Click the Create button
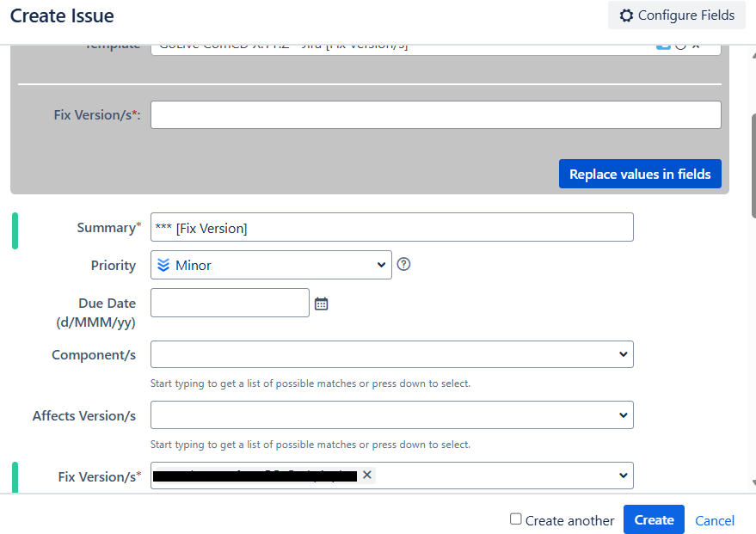 point(653,519)
